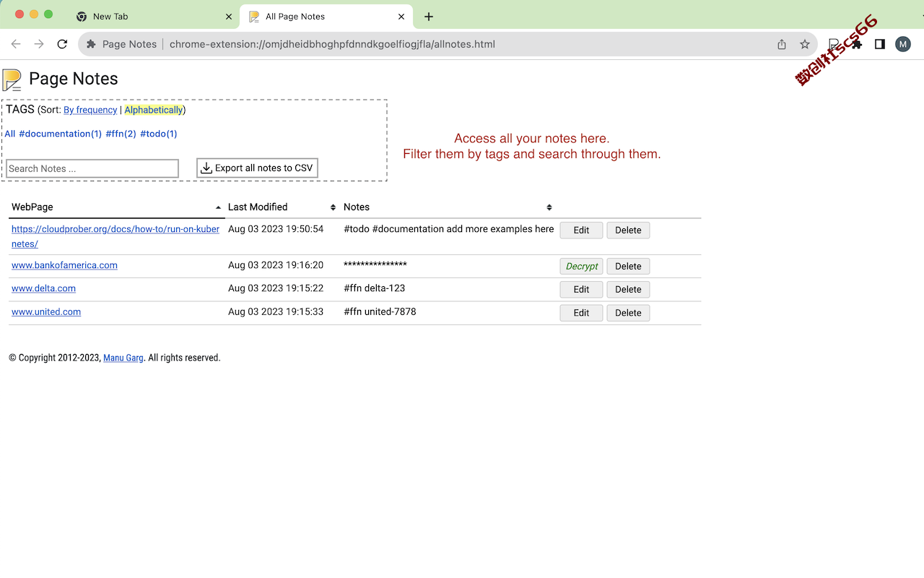Click 'Aug 03 2023 19:50:54' timestamp
Screen dimensions: 924x578
tap(276, 229)
